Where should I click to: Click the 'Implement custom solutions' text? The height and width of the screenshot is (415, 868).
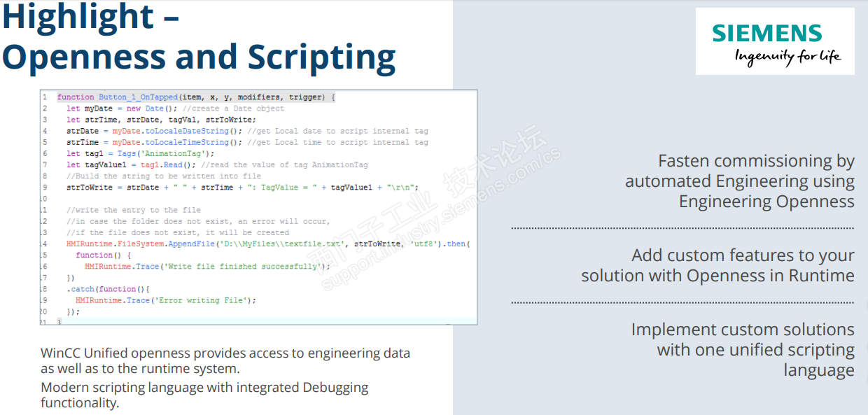coord(743,349)
